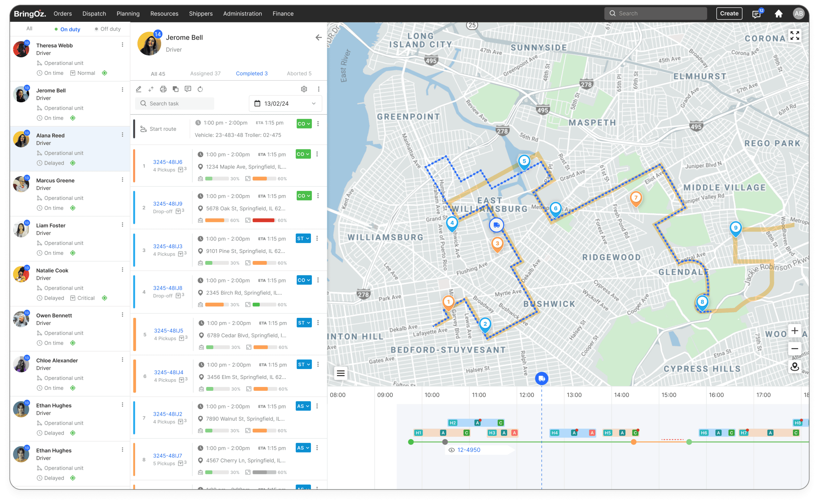Switch to Assigned 37 tab
819x504 pixels.
[x=205, y=73]
